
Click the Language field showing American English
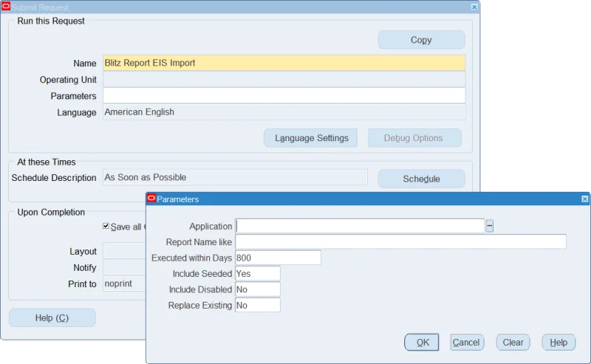coord(284,112)
